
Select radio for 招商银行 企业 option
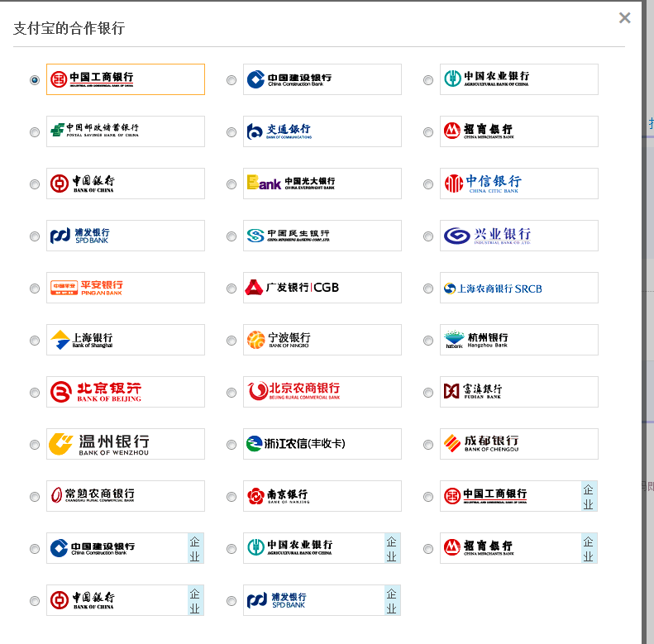click(x=428, y=549)
